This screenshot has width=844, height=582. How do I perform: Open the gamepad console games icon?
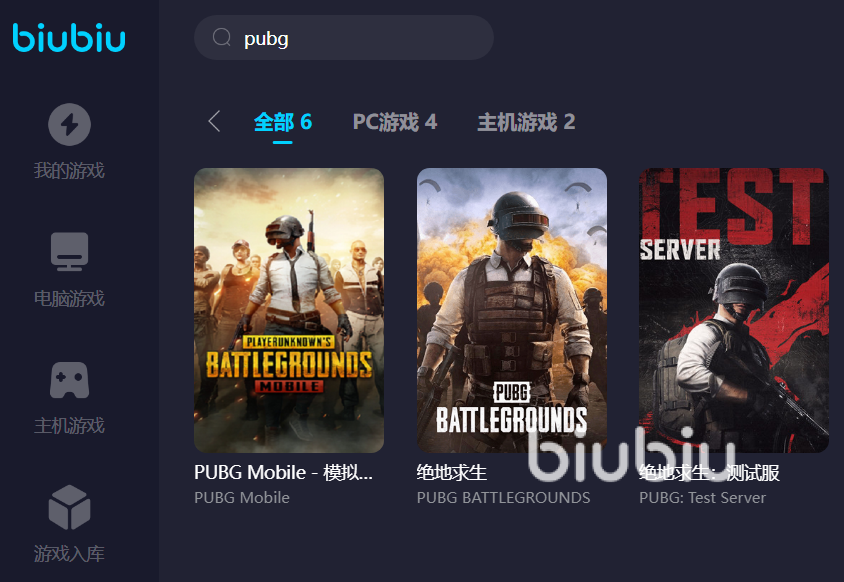pos(69,380)
